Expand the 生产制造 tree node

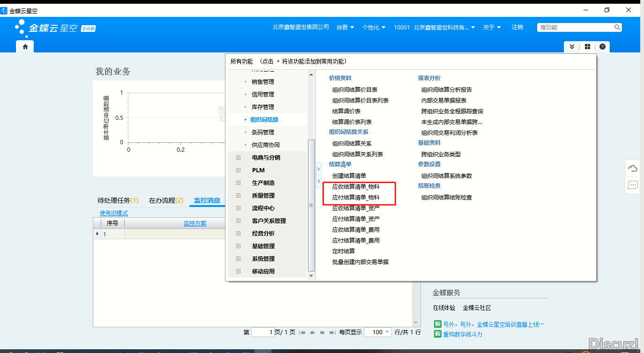[239, 183]
